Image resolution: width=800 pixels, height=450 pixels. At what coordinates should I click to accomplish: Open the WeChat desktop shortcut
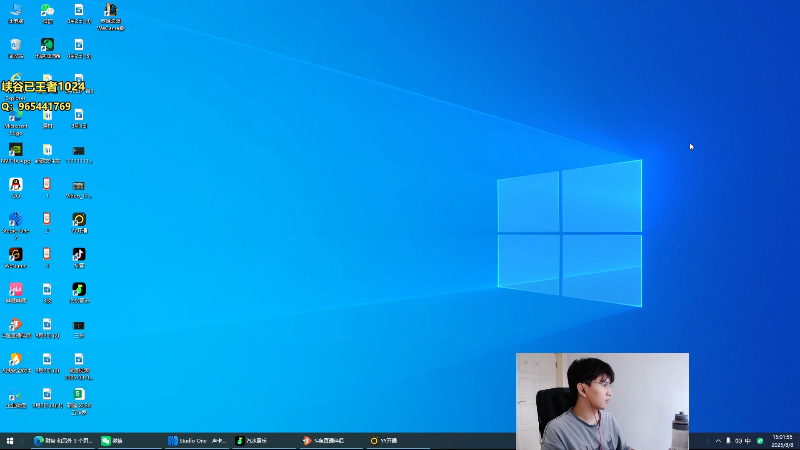pos(47,14)
